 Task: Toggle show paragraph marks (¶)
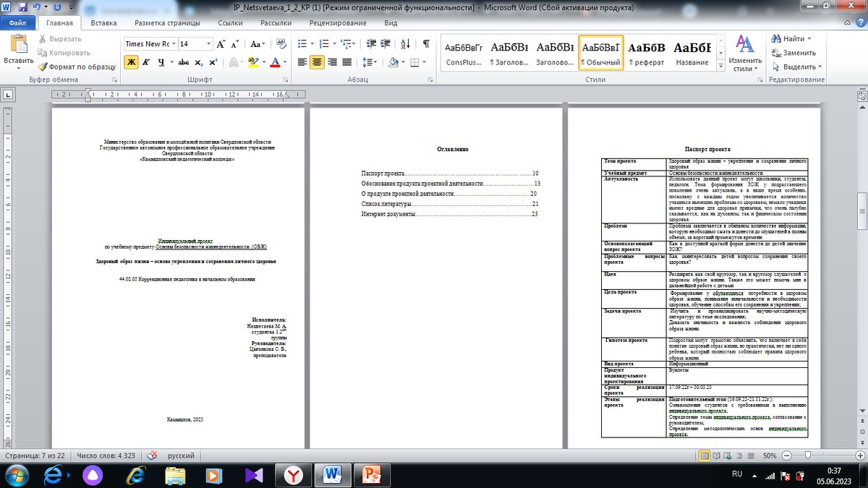coord(426,44)
